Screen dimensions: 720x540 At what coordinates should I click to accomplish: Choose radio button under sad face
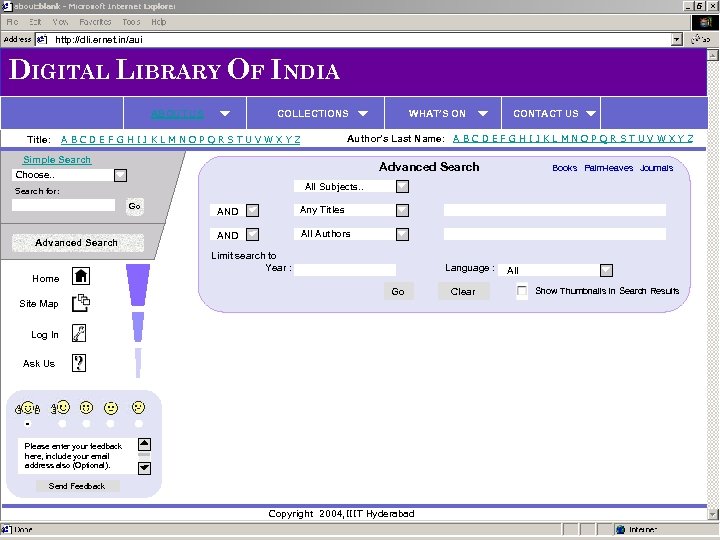pyautogui.click(x=139, y=423)
